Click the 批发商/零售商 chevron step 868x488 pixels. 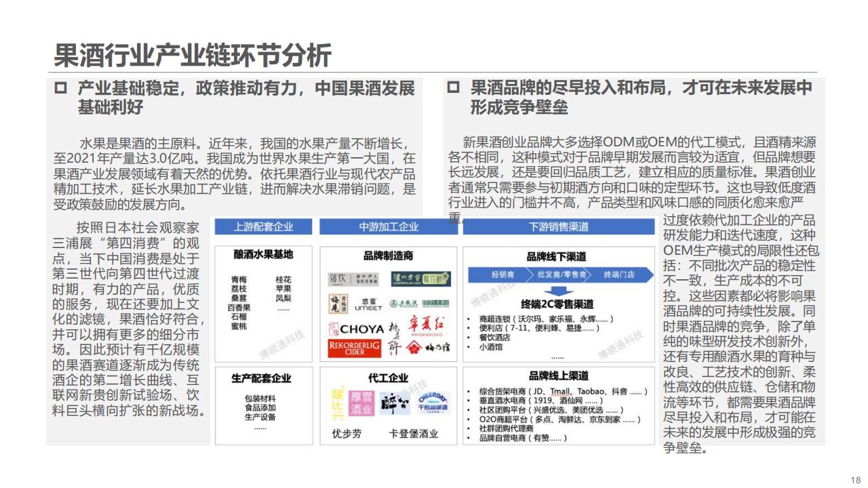click(559, 274)
